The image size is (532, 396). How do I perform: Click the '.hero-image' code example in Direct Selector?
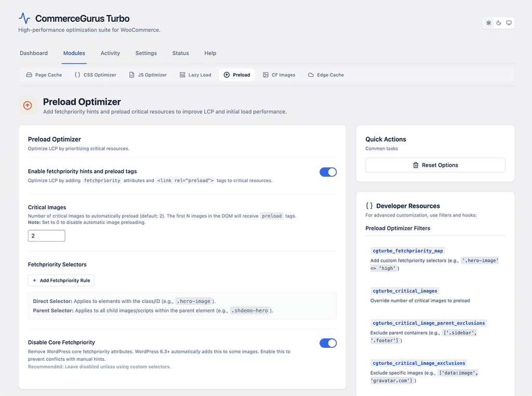(x=195, y=301)
